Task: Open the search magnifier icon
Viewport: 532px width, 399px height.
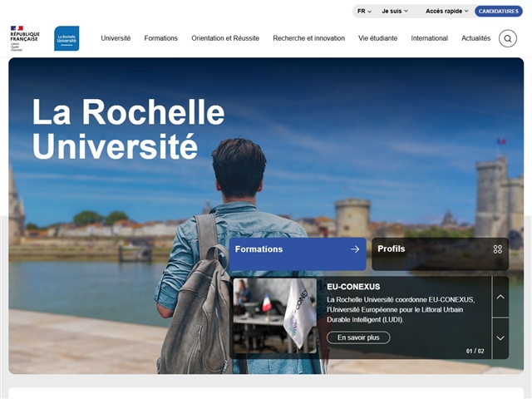Action: point(508,38)
